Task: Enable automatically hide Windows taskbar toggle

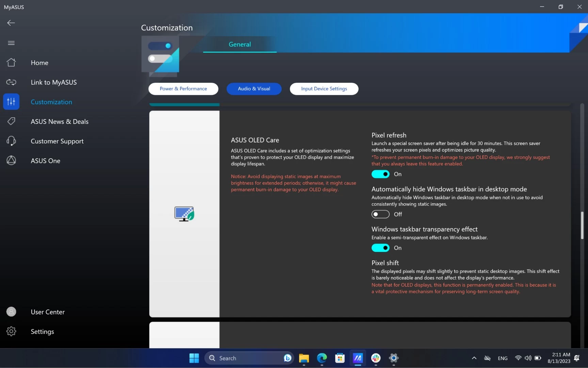Action: [380, 214]
